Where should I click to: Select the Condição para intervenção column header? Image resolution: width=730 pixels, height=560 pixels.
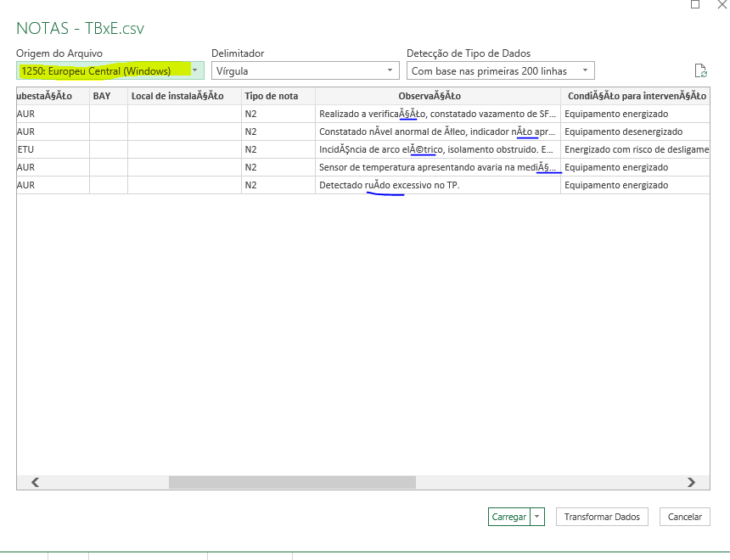(636, 96)
